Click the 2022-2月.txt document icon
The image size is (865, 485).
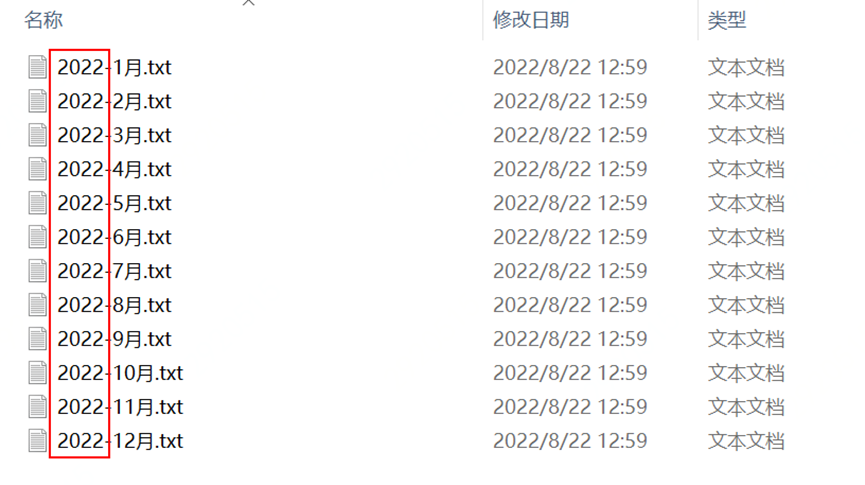tap(38, 102)
